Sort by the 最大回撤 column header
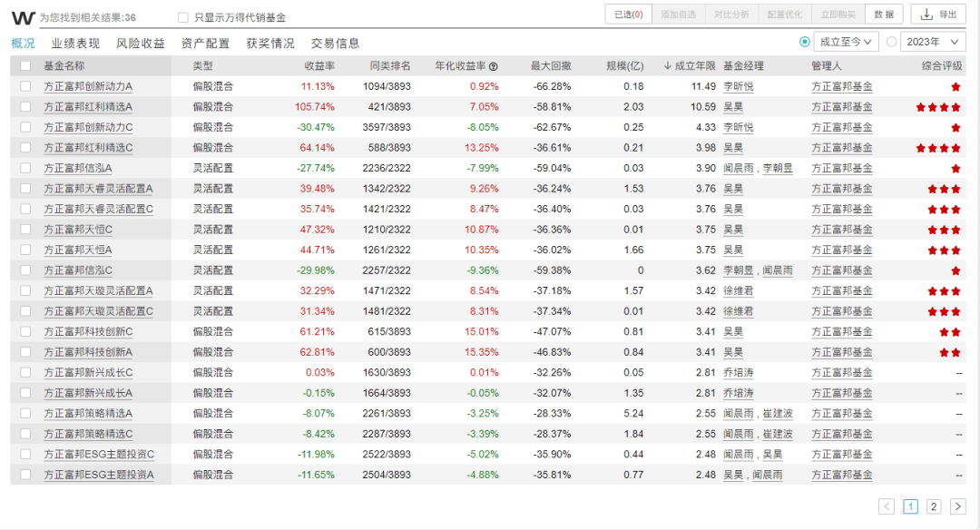Viewport: 980px width, 530px height. (551, 65)
